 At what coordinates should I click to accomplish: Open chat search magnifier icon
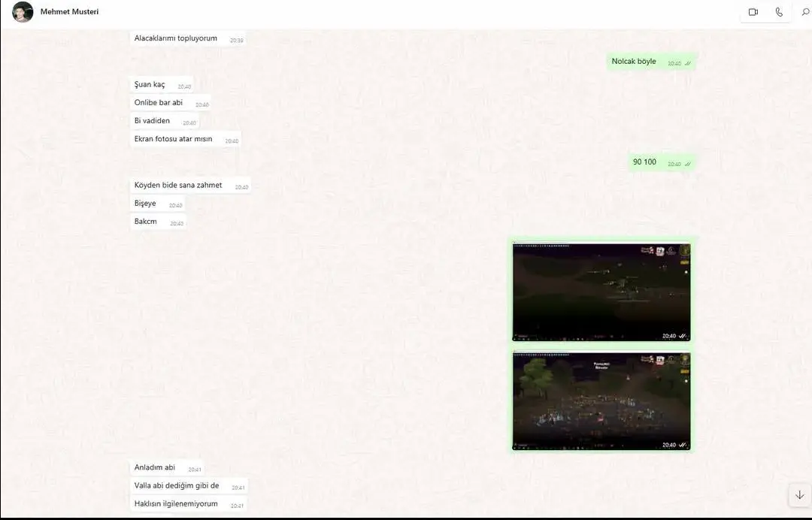(x=805, y=12)
